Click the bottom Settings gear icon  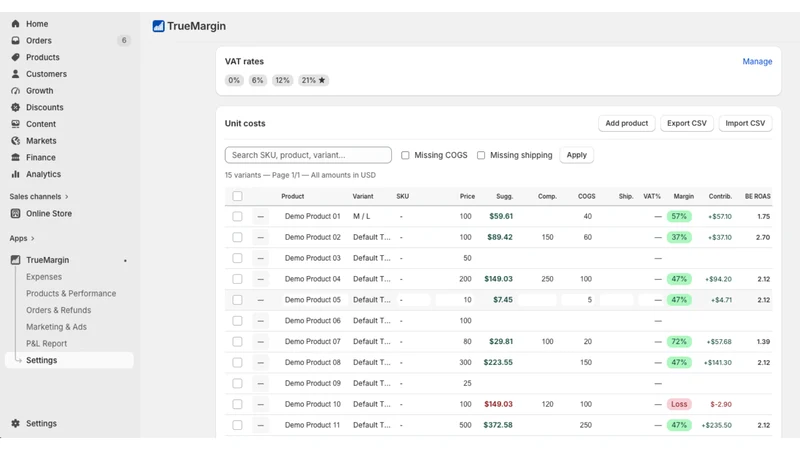[15, 423]
